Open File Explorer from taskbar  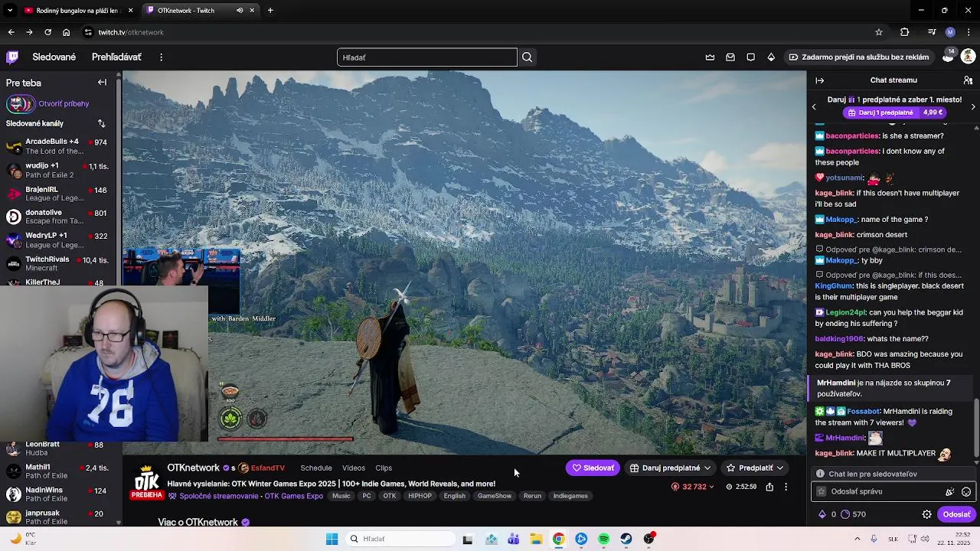click(536, 539)
